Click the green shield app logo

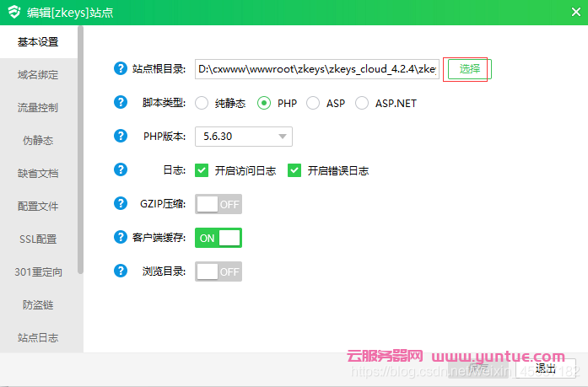[13, 13]
